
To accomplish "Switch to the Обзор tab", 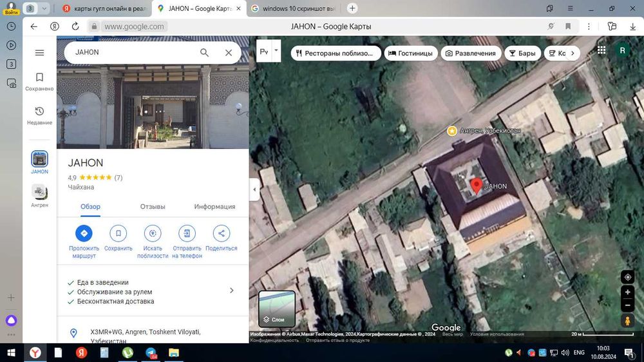I will point(90,207).
